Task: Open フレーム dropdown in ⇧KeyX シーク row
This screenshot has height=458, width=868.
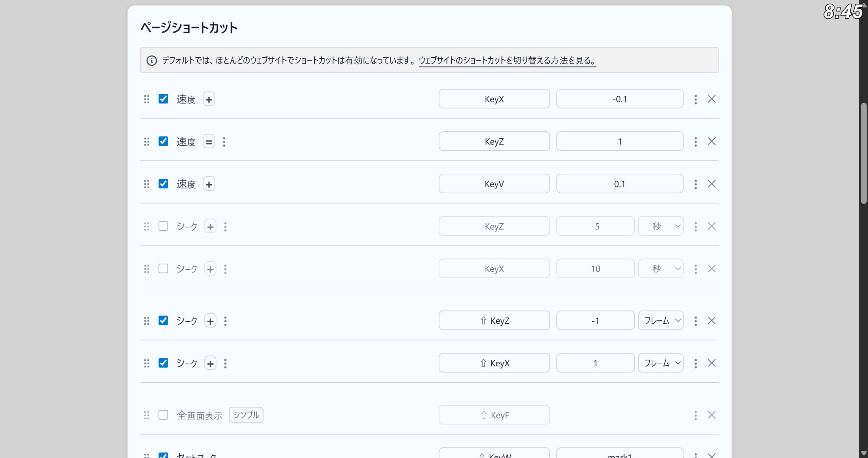Action: 660,363
